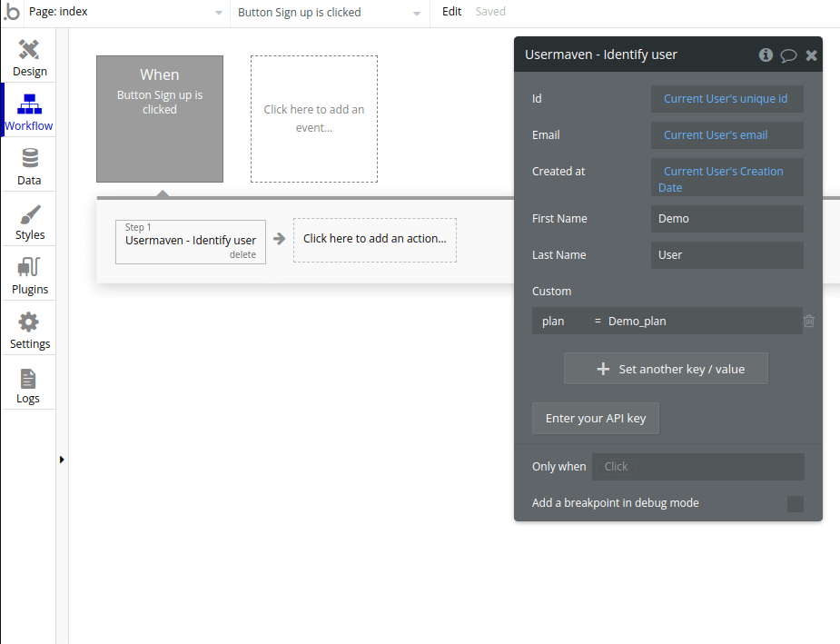The height and width of the screenshot is (644, 840).
Task: Click the delete link under Step 1
Action: tap(242, 254)
